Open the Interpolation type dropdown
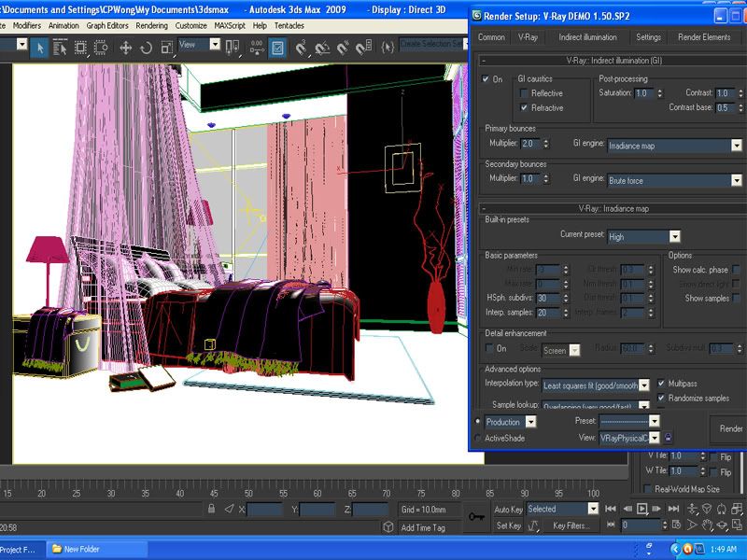This screenshot has width=747, height=560. point(644,385)
